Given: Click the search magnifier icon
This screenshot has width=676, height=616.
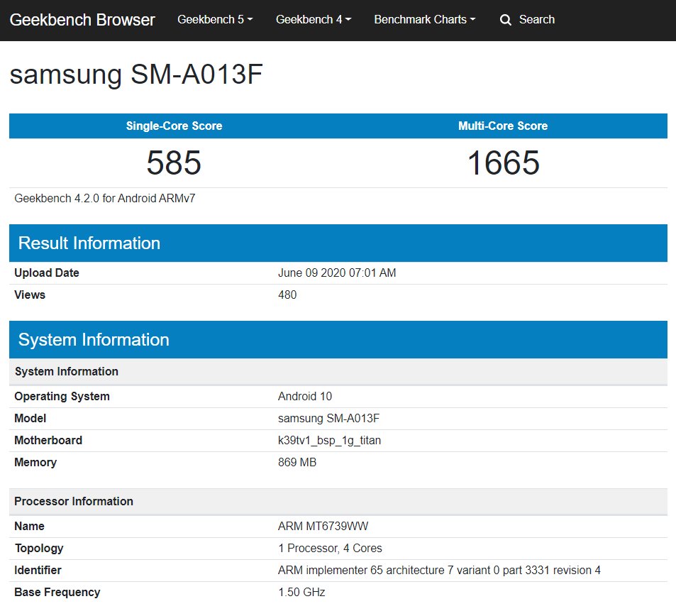Looking at the screenshot, I should coord(505,20).
